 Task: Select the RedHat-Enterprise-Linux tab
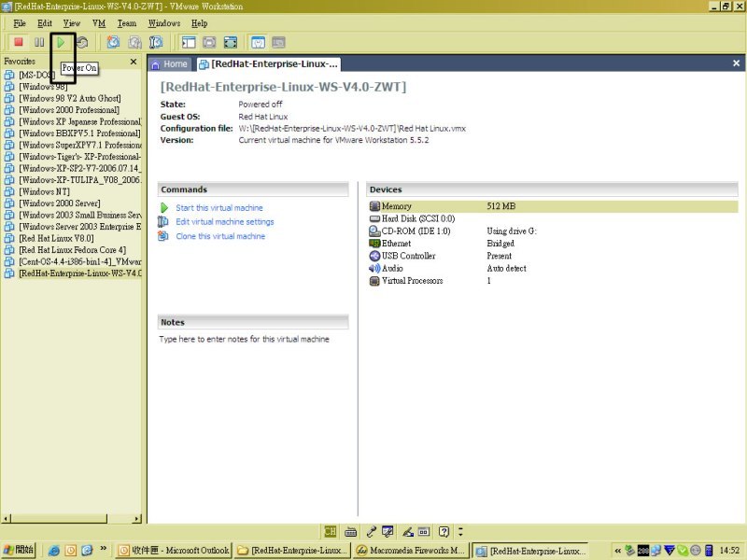pos(269,64)
